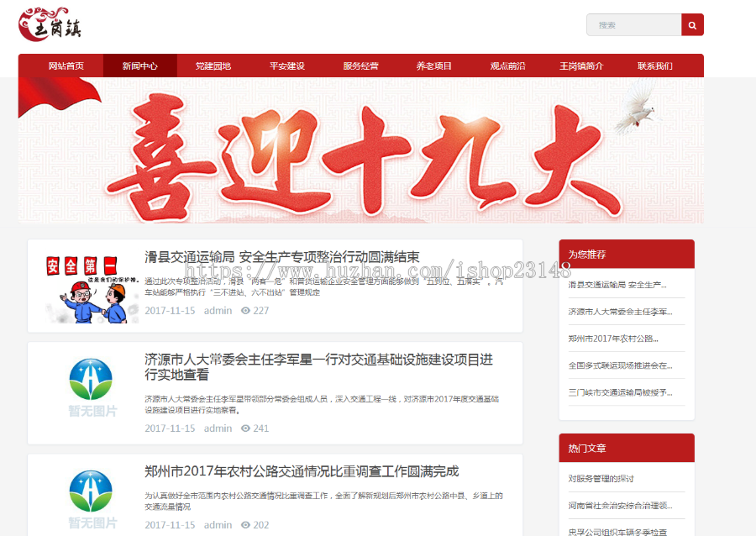Click 暂无图片 thumbnail of 郑州市 article

tap(92, 499)
